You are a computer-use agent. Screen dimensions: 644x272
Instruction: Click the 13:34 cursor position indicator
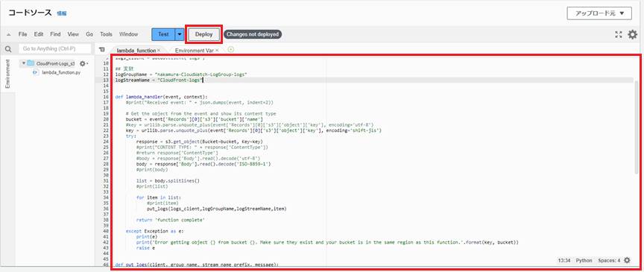pos(564,261)
